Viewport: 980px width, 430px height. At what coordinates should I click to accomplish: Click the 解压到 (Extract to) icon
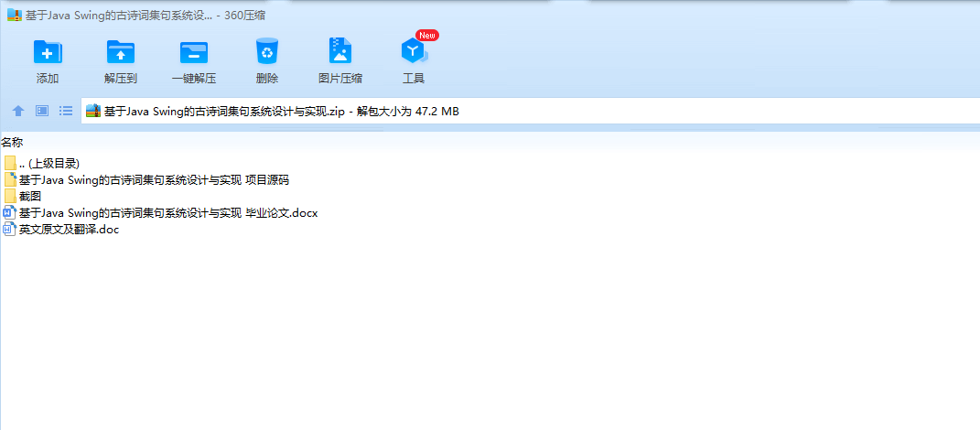pyautogui.click(x=121, y=52)
